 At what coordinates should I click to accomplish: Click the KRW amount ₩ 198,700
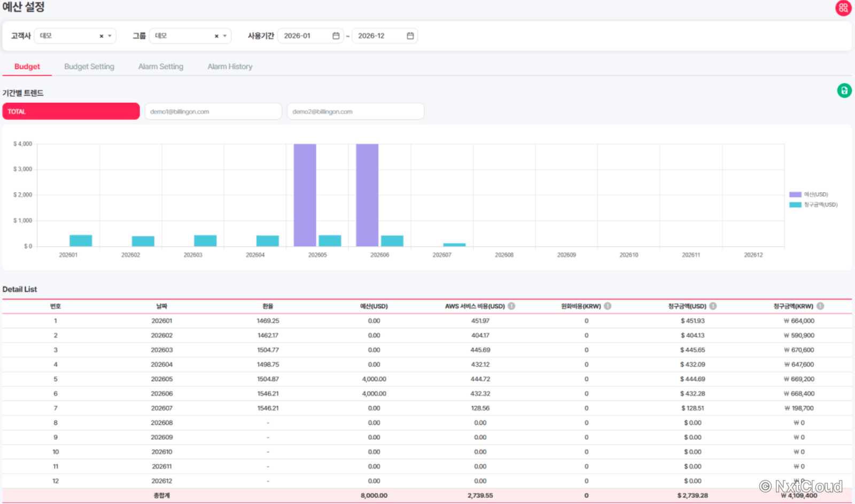click(x=799, y=408)
